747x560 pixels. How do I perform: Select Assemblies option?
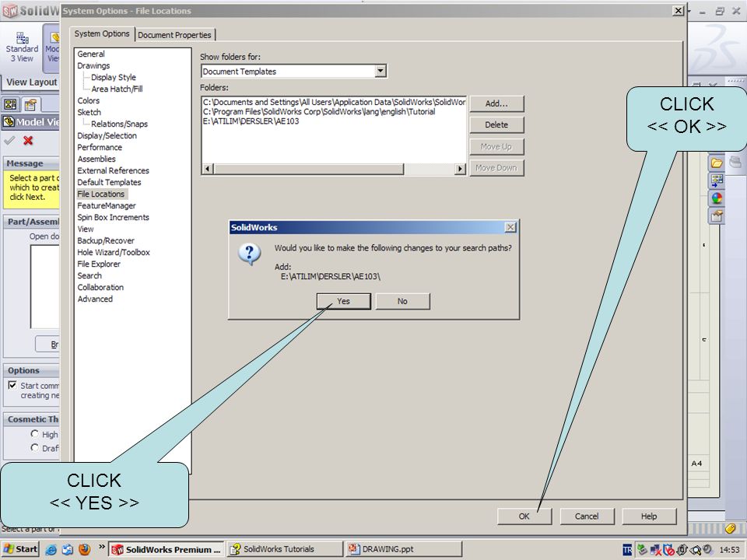(x=96, y=159)
